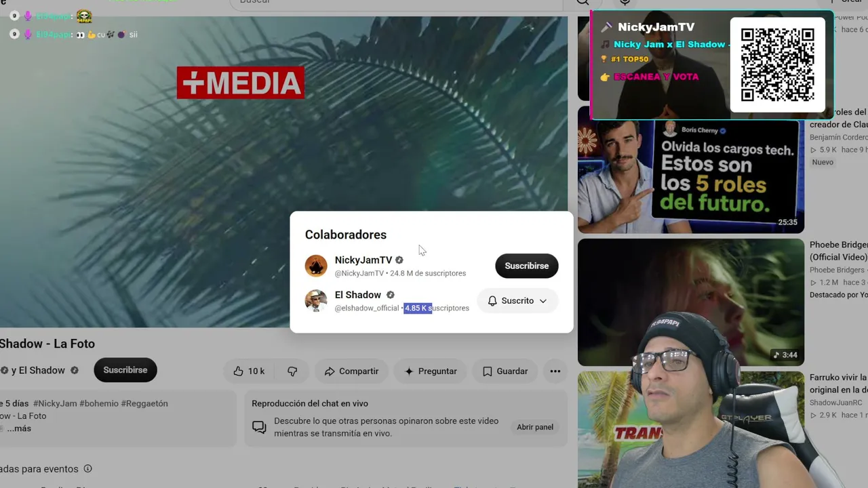Share the video via Compartir
Screen dimensions: 868x488
(351, 371)
